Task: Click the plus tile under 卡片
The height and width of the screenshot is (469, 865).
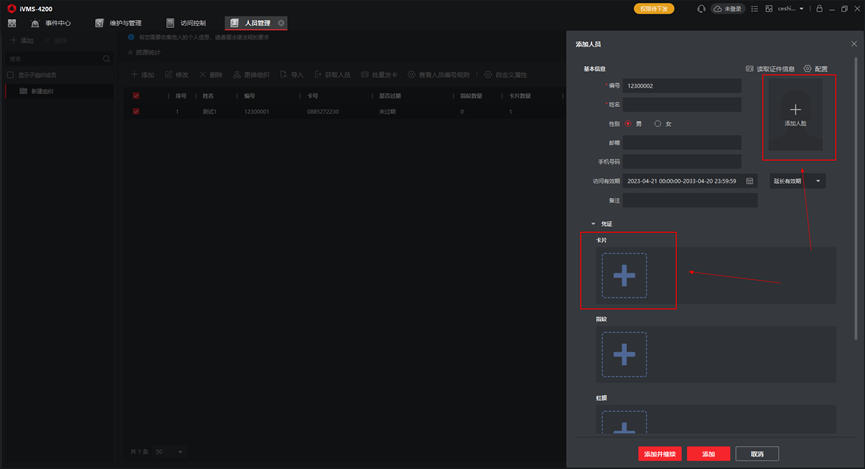Action: click(624, 275)
